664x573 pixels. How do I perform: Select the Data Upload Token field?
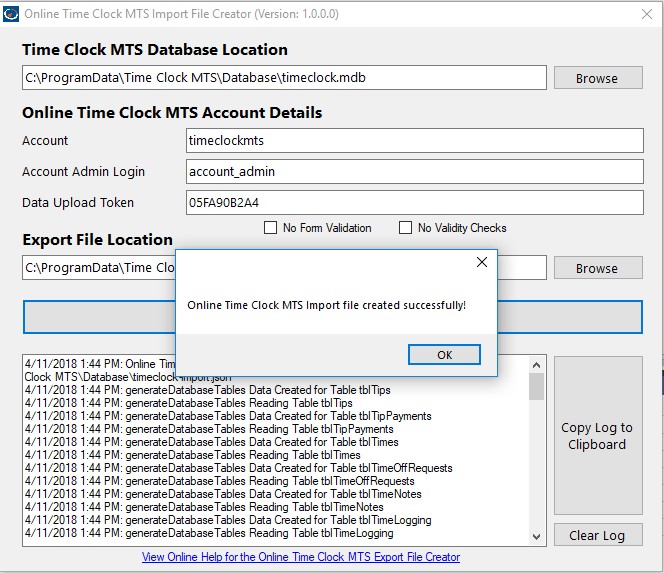[x=415, y=202]
